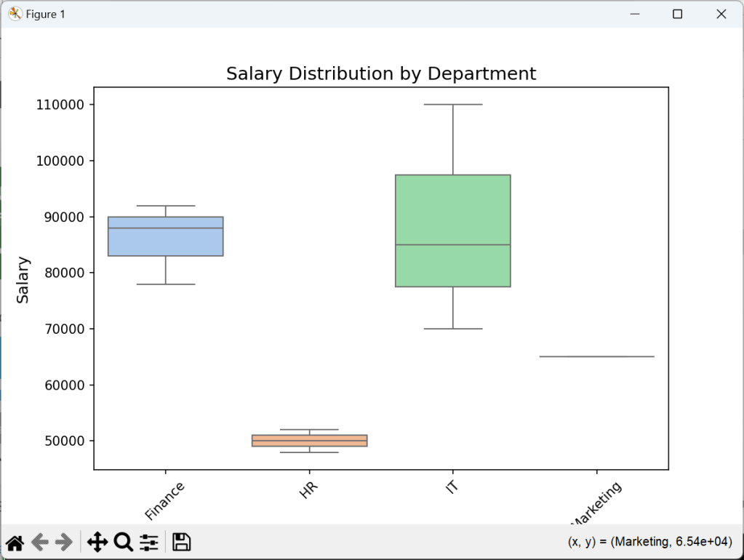Save the figure with the disk icon
Screen dimensions: 744x560
181,542
